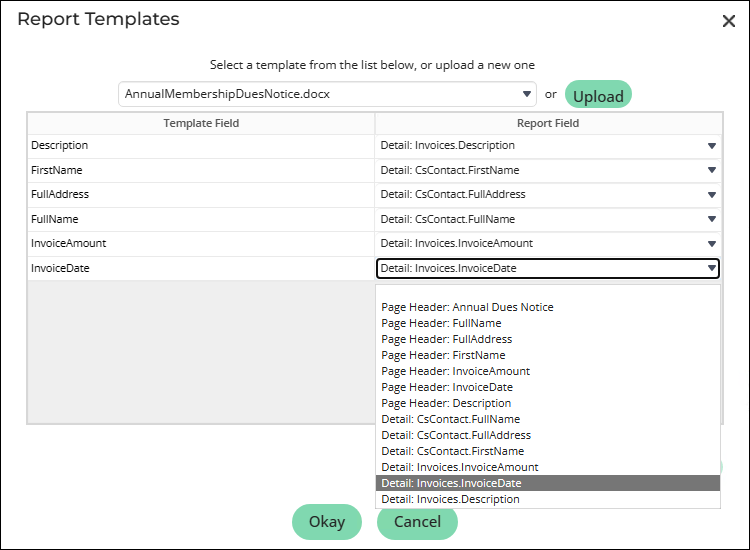Viewport: 750px width, 550px height.
Task: Click the Report Field column header
Action: [x=548, y=123]
